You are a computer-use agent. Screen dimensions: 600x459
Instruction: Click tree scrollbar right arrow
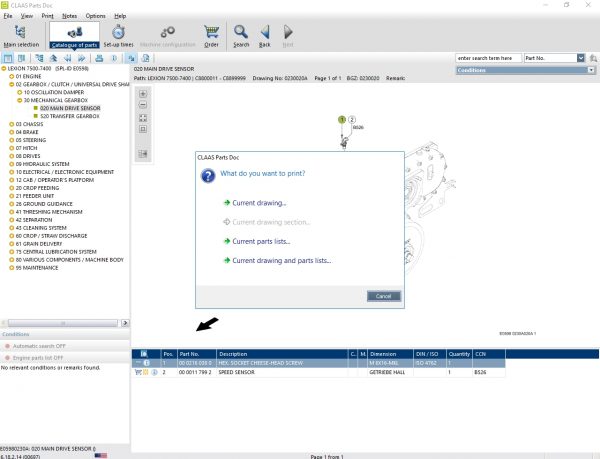(125, 323)
